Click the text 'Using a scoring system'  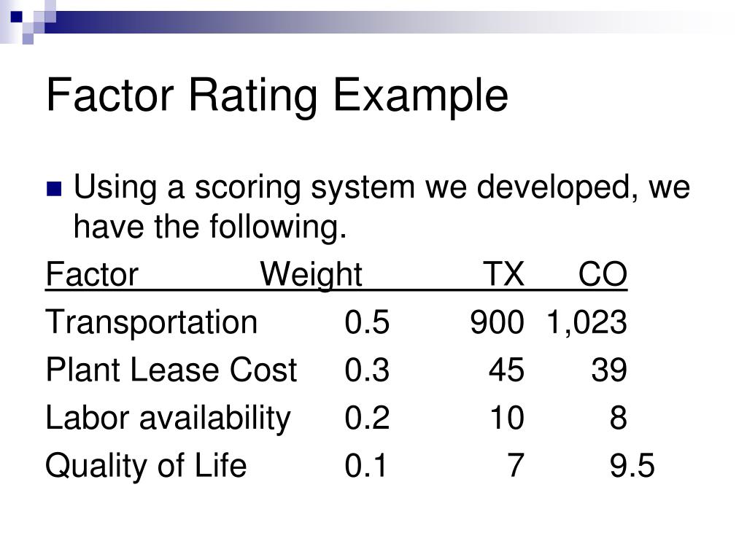click(x=244, y=187)
